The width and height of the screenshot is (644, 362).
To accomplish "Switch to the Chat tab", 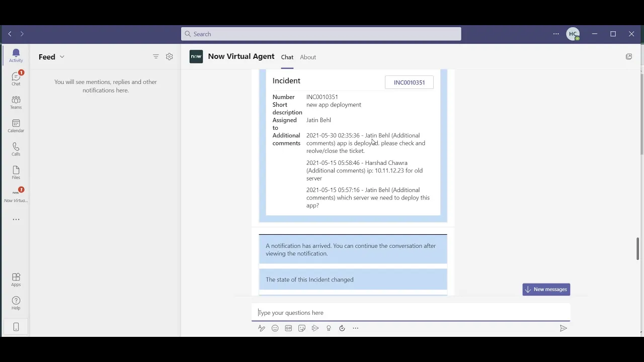I will click(x=287, y=57).
